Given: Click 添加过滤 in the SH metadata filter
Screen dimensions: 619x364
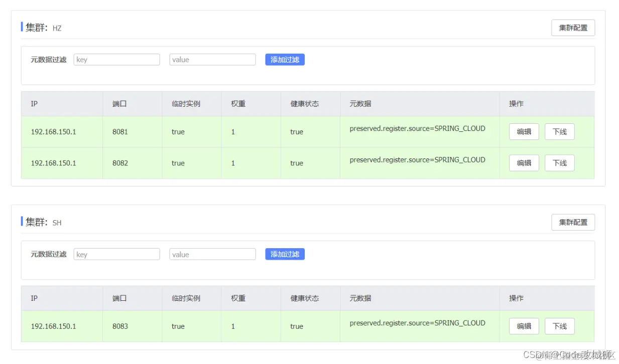Looking at the screenshot, I should point(285,254).
